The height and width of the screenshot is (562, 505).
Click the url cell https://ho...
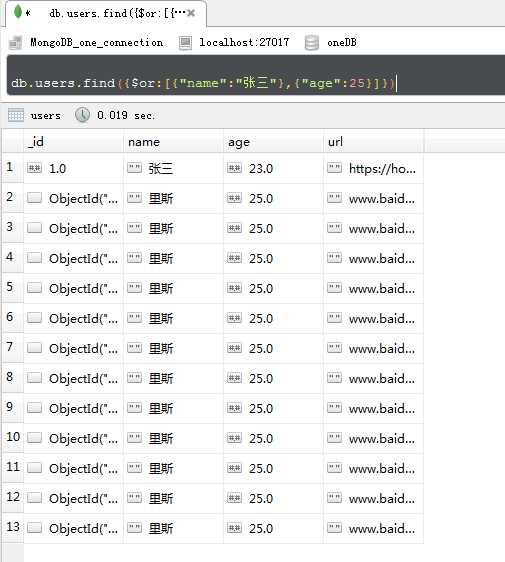click(x=373, y=168)
